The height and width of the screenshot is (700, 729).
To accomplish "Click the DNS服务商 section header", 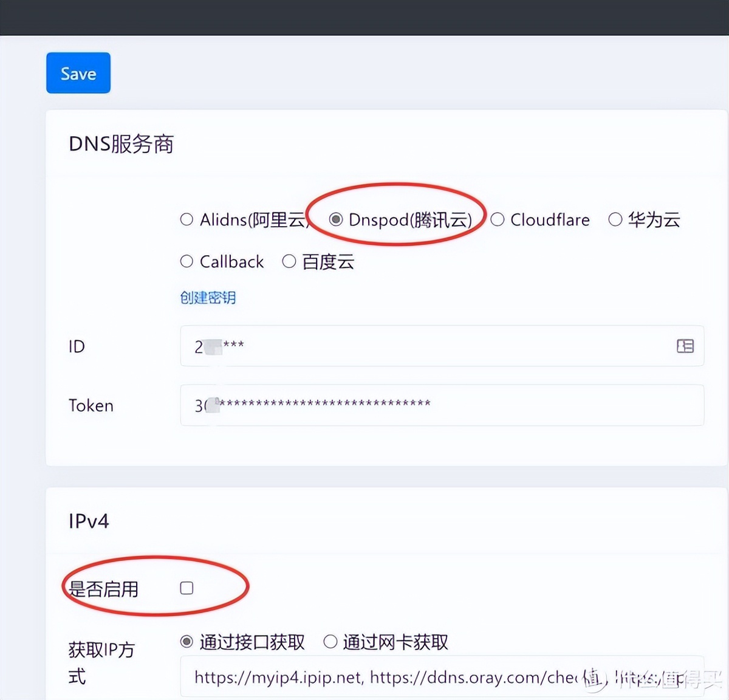I will click(121, 144).
